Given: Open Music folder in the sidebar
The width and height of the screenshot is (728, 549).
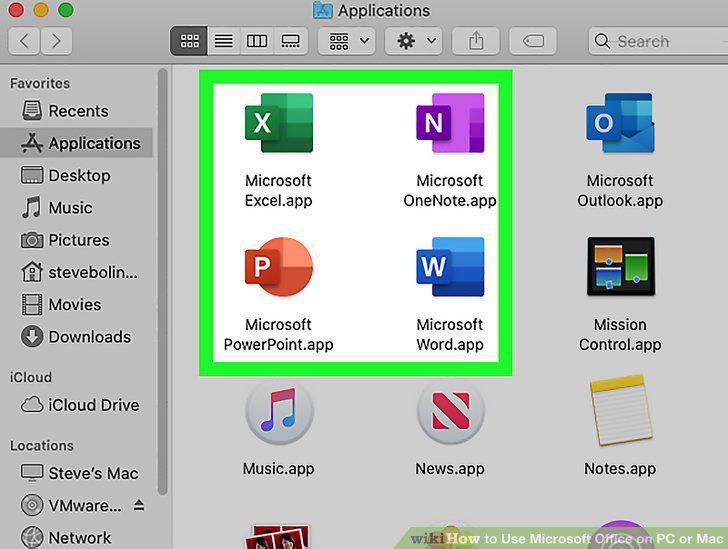Looking at the screenshot, I should click(x=77, y=208).
